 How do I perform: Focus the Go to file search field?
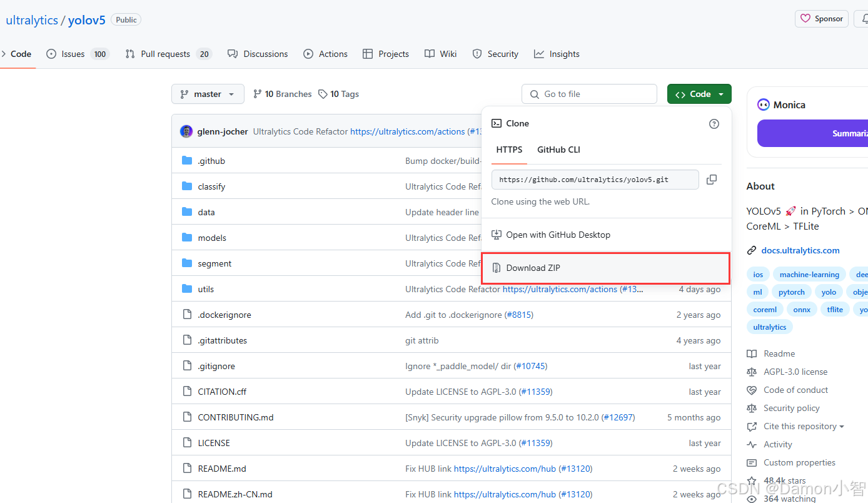click(x=589, y=94)
